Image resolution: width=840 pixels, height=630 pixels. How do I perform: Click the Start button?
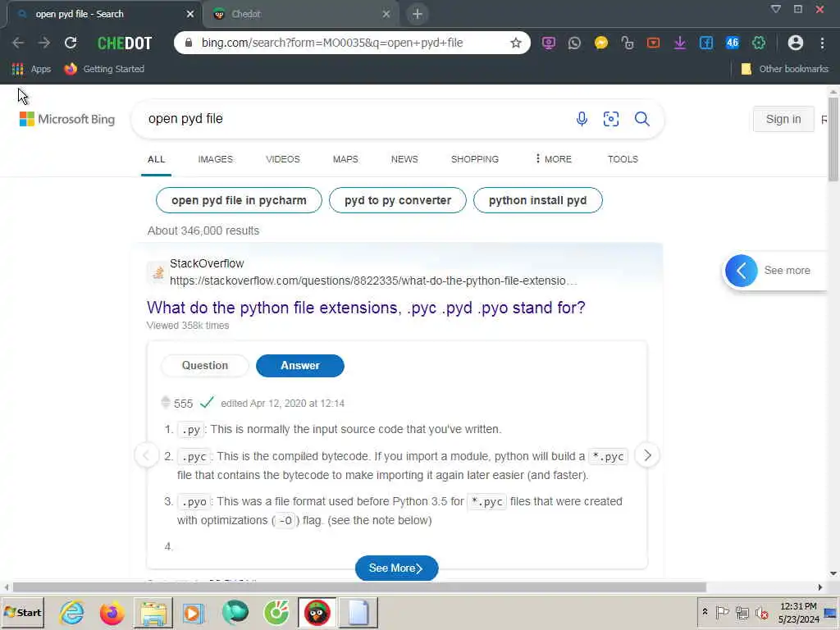[x=22, y=612]
